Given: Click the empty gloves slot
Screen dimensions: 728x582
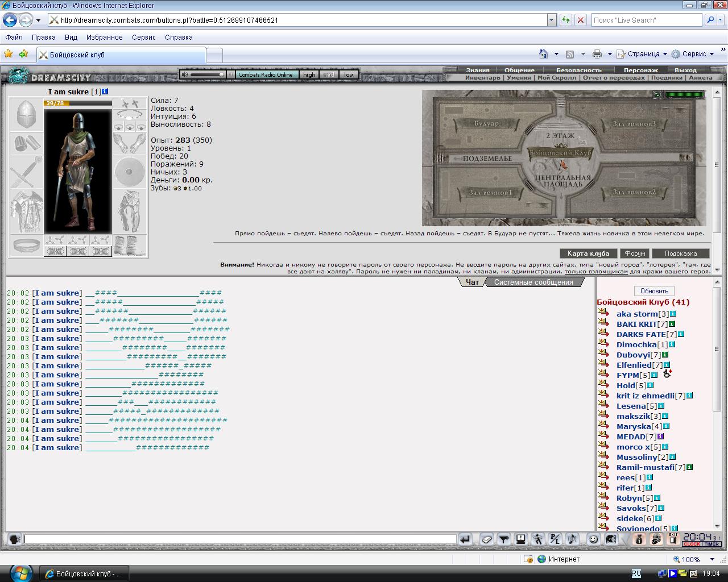Looking at the screenshot, I should tap(130, 143).
